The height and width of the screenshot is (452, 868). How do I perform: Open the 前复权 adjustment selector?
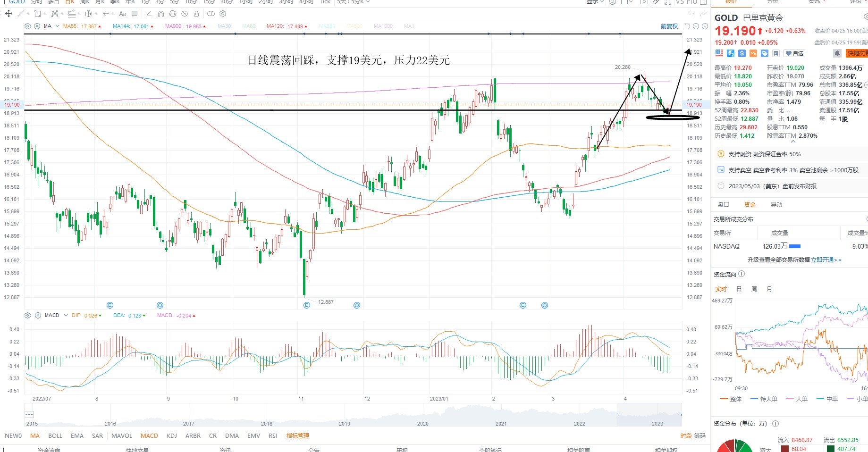[669, 26]
